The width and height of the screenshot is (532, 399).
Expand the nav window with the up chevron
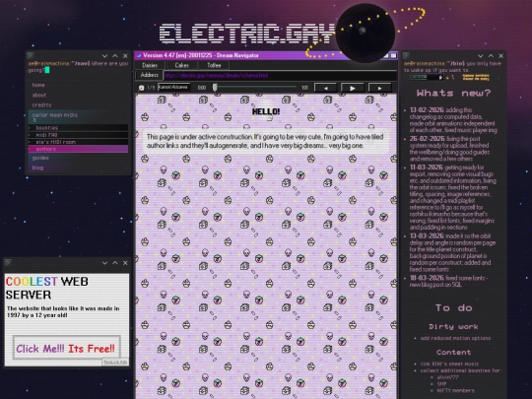point(115,56)
